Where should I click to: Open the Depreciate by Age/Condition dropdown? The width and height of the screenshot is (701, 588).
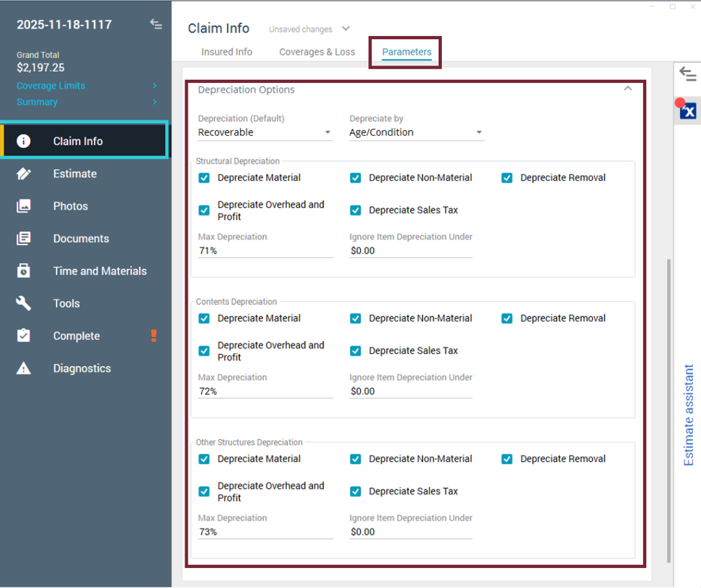pos(416,133)
